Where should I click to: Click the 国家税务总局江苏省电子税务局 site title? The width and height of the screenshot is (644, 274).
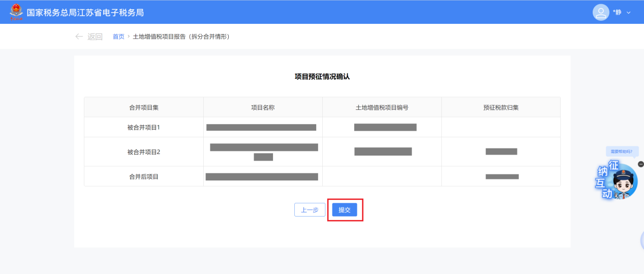pyautogui.click(x=85, y=12)
